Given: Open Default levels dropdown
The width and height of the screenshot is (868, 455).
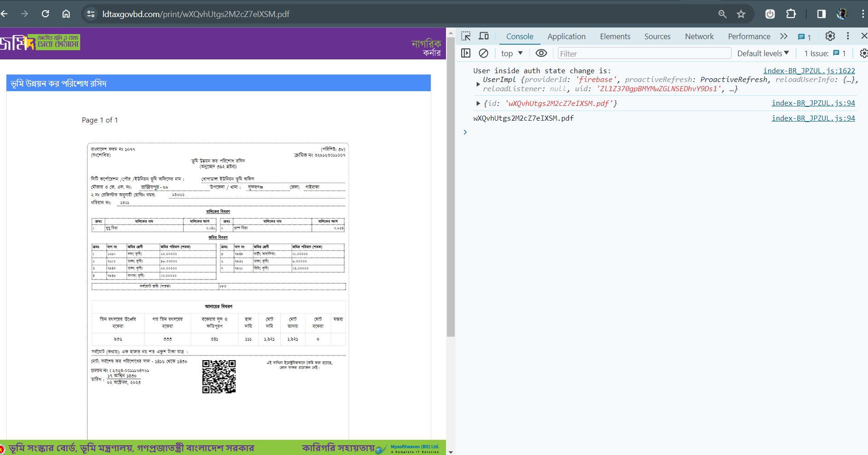Looking at the screenshot, I should click(x=763, y=53).
